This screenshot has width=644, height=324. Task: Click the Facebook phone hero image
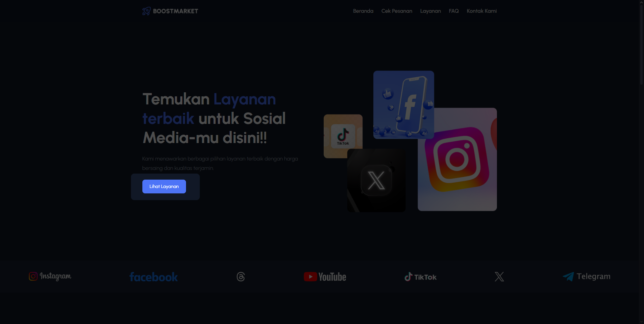[404, 104]
